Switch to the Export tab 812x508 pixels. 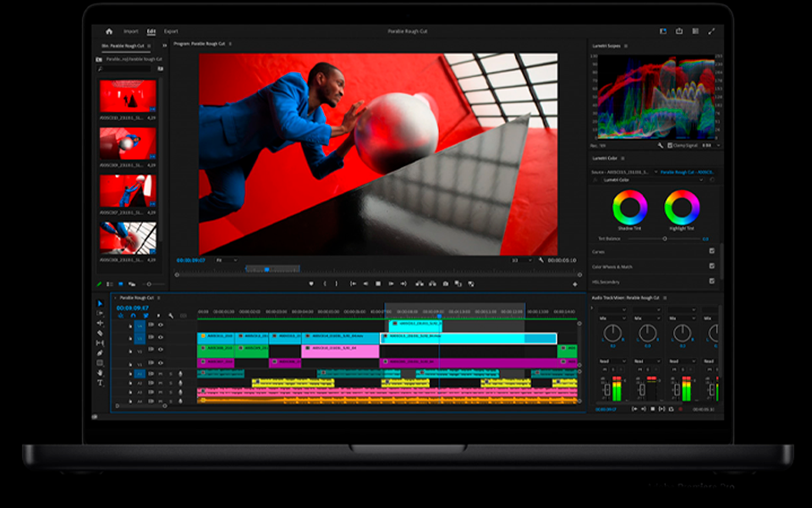(x=171, y=31)
